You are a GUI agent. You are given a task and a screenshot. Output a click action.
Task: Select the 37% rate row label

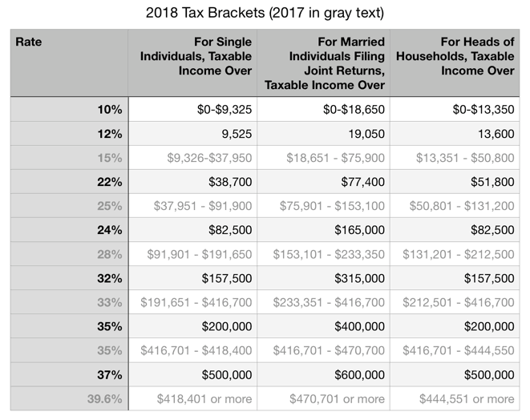pos(109,374)
